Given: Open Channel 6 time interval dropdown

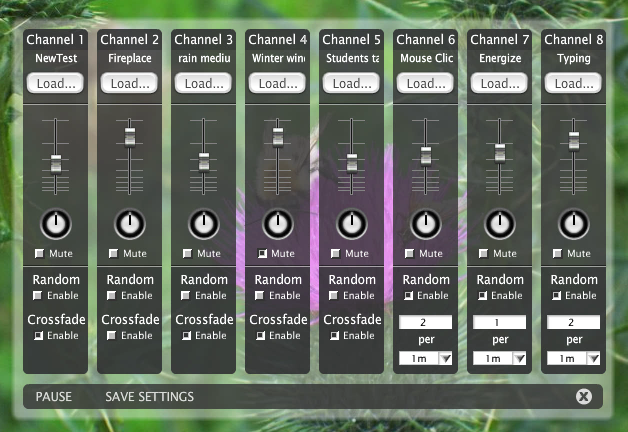Looking at the screenshot, I should (x=425, y=358).
